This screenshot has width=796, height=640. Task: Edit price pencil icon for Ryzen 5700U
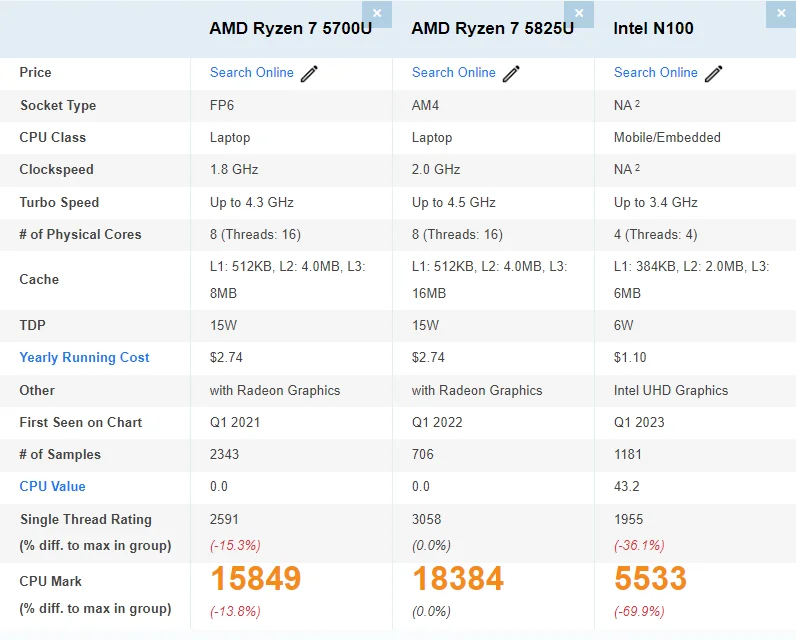pyautogui.click(x=309, y=73)
